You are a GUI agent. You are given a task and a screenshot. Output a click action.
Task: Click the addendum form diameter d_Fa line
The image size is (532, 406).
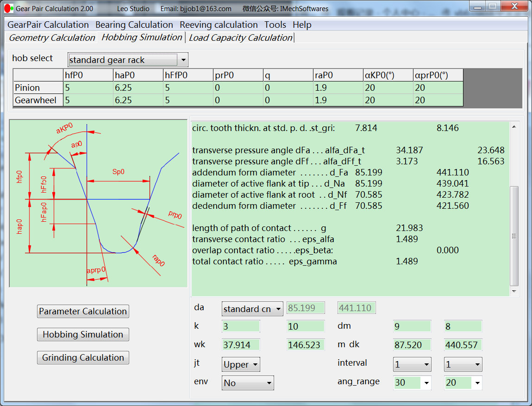[x=331, y=172]
